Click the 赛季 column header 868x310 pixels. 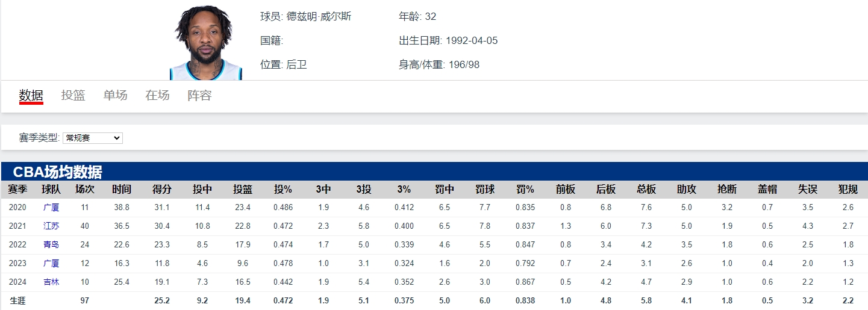click(17, 189)
